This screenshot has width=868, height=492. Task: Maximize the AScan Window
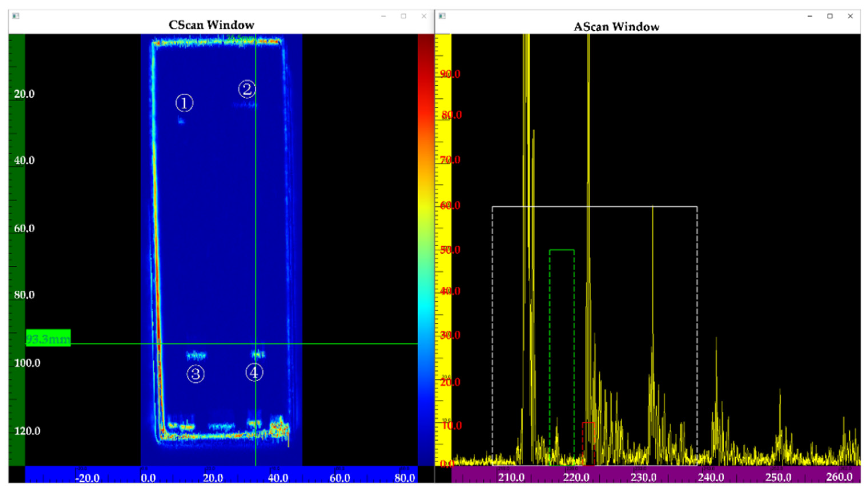[830, 16]
